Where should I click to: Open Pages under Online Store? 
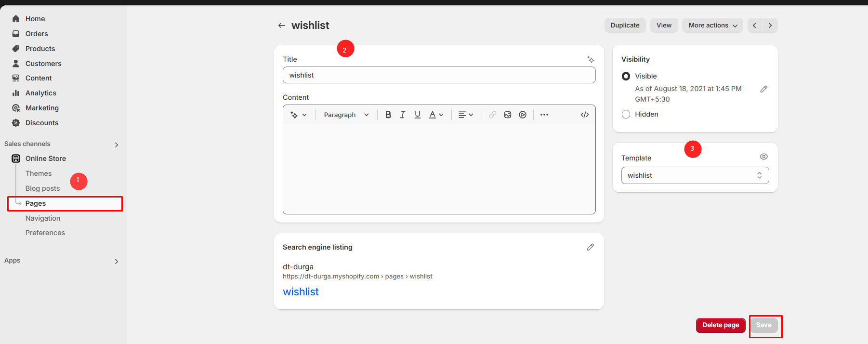click(x=36, y=203)
